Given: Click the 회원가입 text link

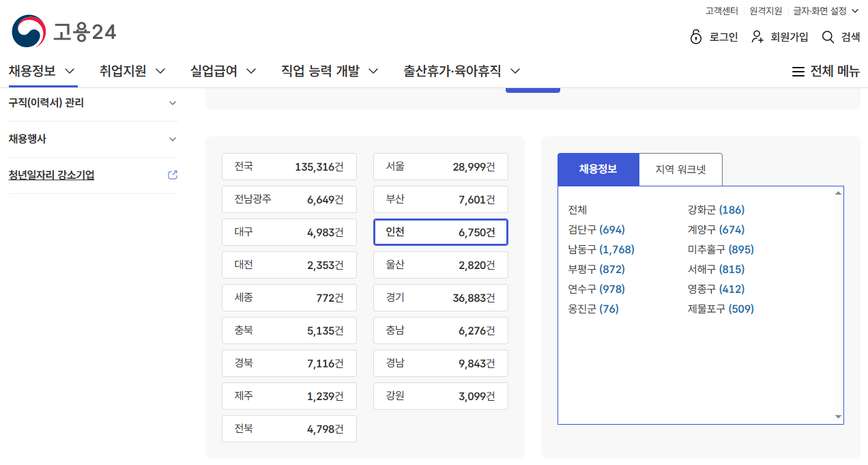Looking at the screenshot, I should 790,38.
